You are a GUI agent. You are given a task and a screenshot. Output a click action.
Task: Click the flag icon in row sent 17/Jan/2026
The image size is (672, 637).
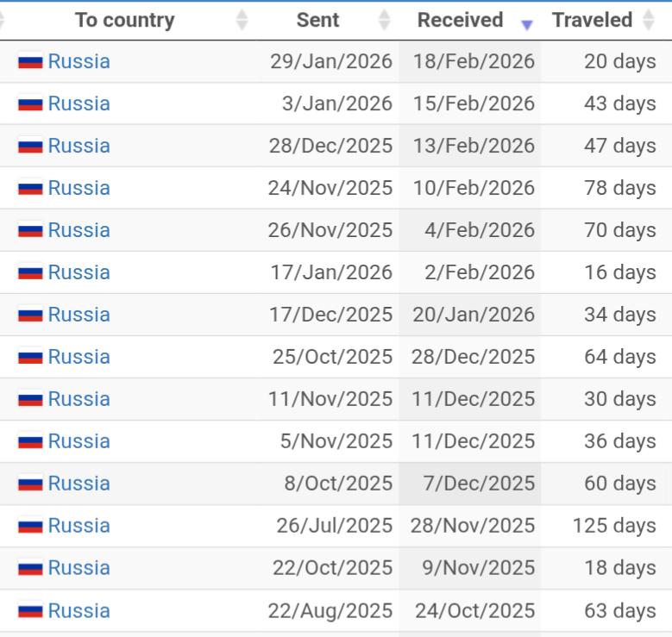tap(30, 273)
